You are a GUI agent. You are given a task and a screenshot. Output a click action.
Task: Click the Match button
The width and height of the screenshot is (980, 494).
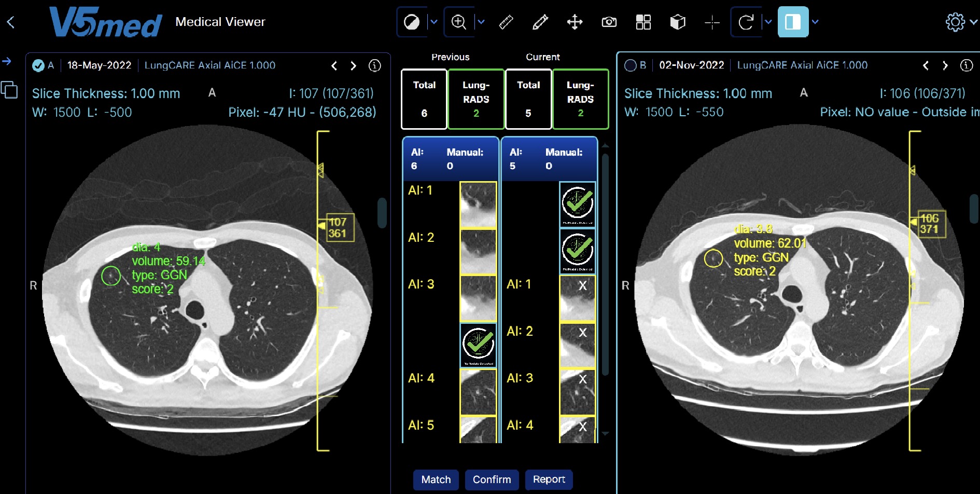coord(436,479)
